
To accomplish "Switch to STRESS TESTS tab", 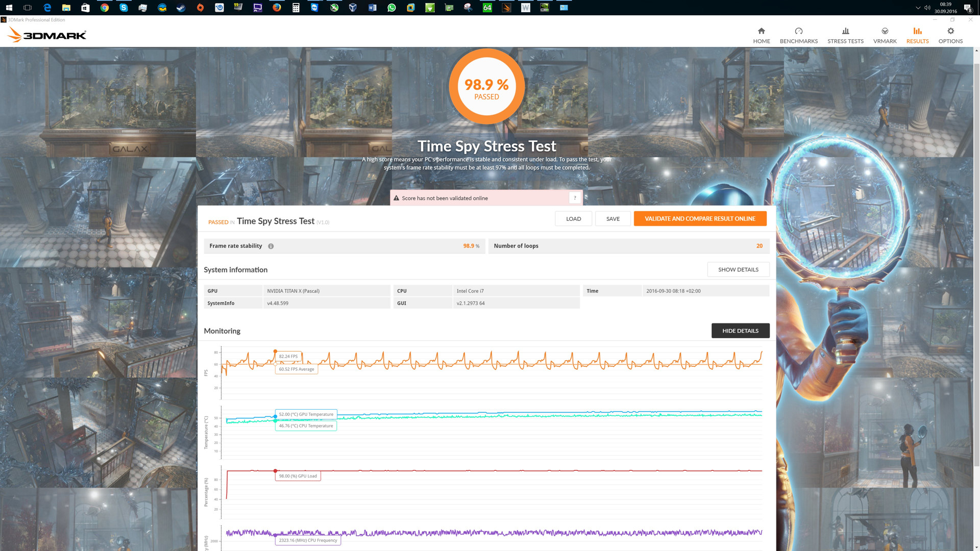I will coord(845,36).
